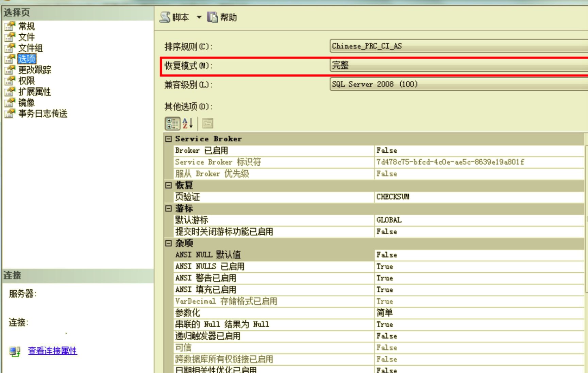This screenshot has width=588, height=373.
Task: Open the 更改跟踪 page icon
Action: tap(10, 69)
